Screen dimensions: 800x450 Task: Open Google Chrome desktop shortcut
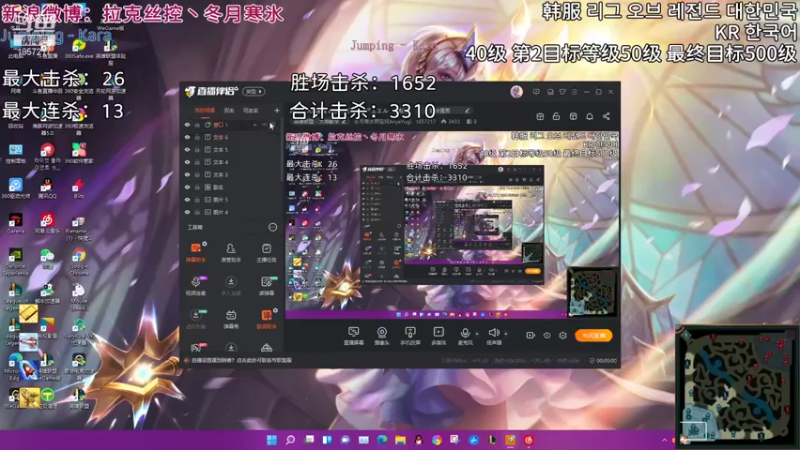(79, 262)
